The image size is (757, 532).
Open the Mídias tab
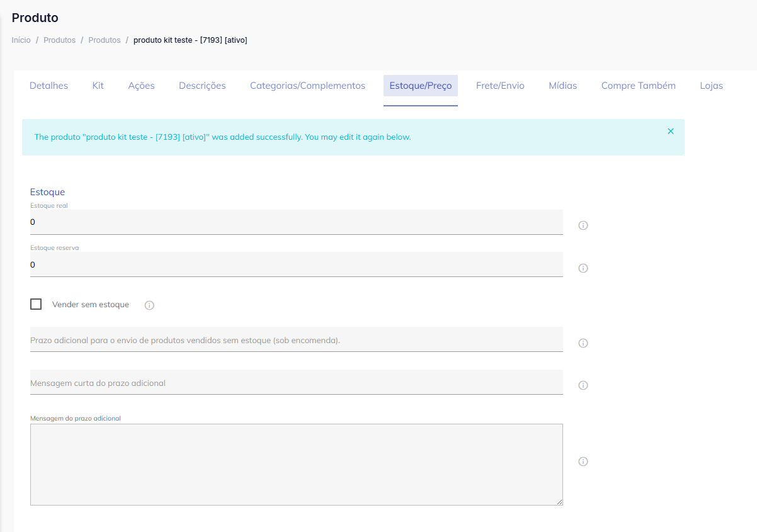[x=562, y=86]
